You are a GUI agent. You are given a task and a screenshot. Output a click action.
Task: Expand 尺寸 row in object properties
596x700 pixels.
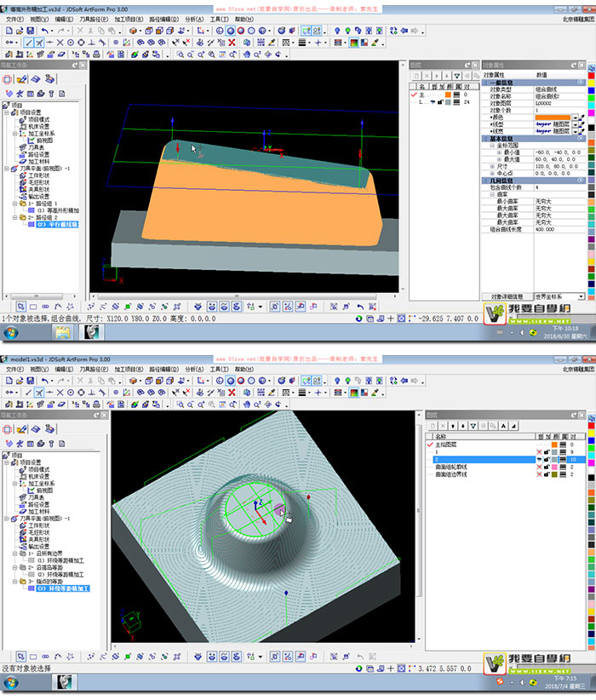(492, 166)
